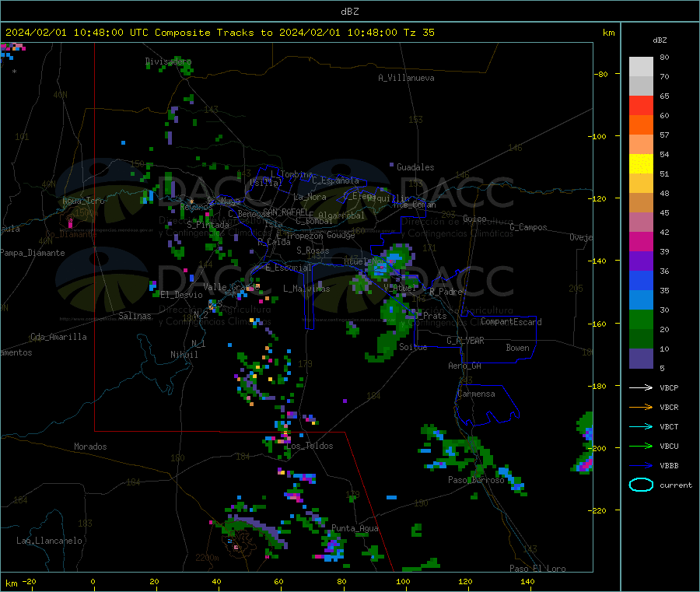Viewport: 700px width, 592px height.
Task: Click the 'VBBB' legend label
Action: click(669, 466)
